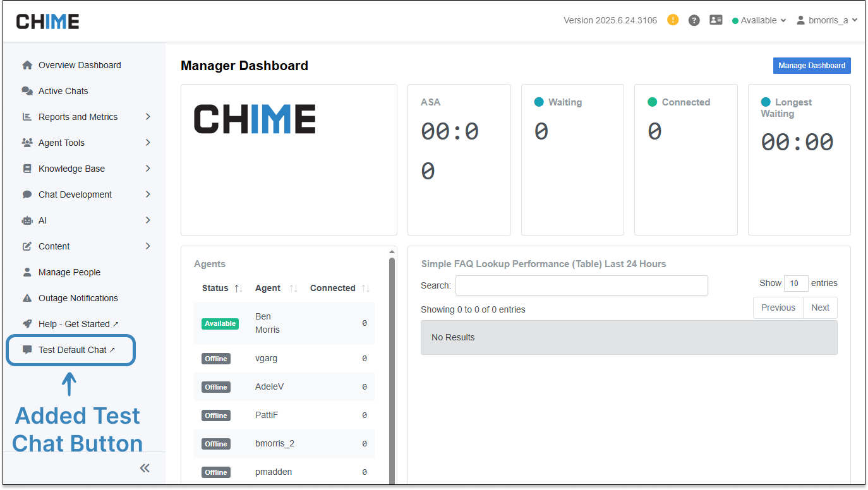Click the Agents panel title
The width and height of the screenshot is (868, 490).
click(x=210, y=264)
